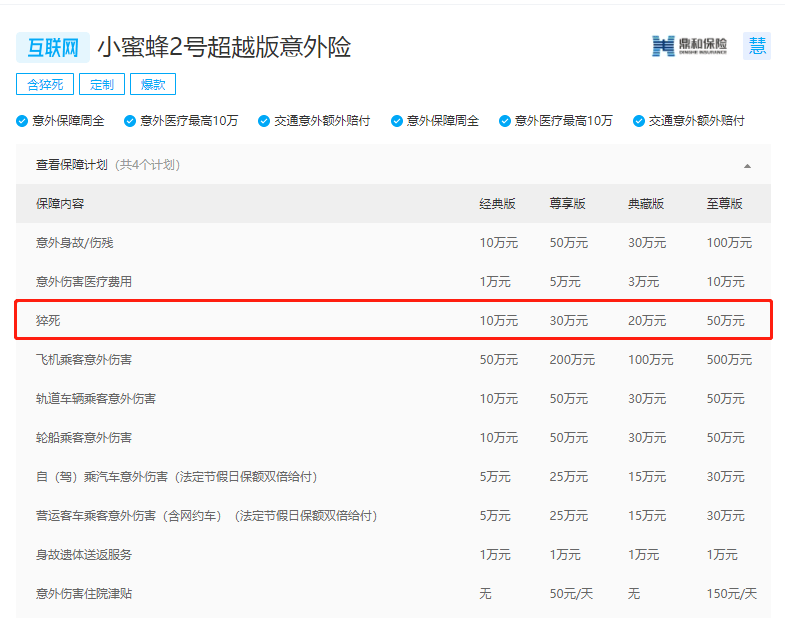Click 500万元 in the 飞机乘客意外伤害 row
The image size is (785, 618).
[x=729, y=360]
